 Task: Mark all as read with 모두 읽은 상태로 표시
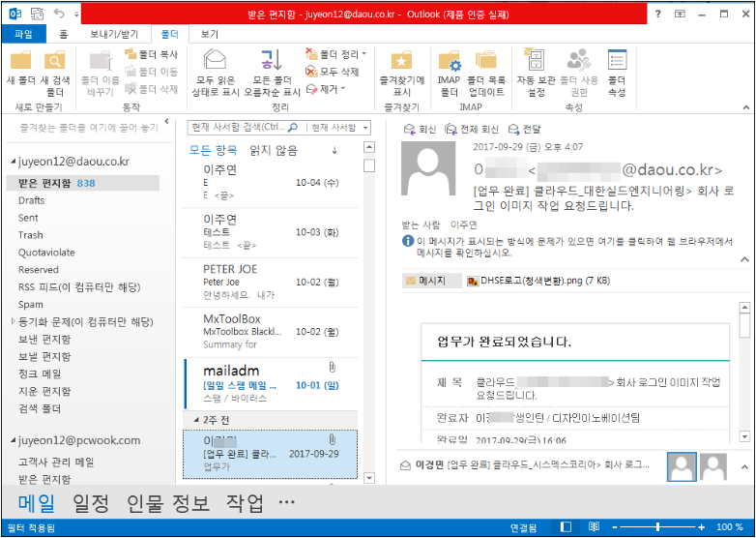click(x=215, y=74)
